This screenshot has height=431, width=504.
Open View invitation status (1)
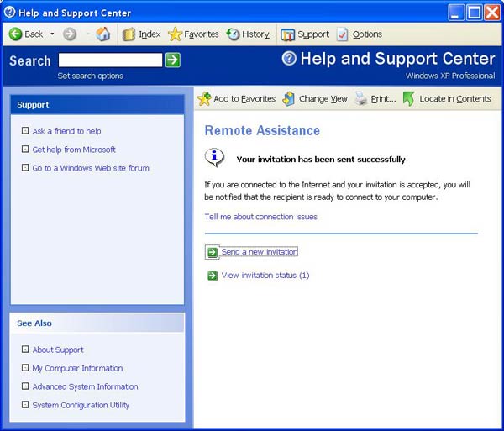(265, 276)
